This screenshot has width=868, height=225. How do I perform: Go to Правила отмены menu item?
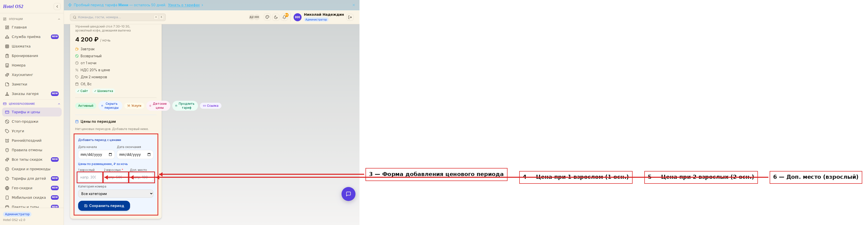[32, 150]
